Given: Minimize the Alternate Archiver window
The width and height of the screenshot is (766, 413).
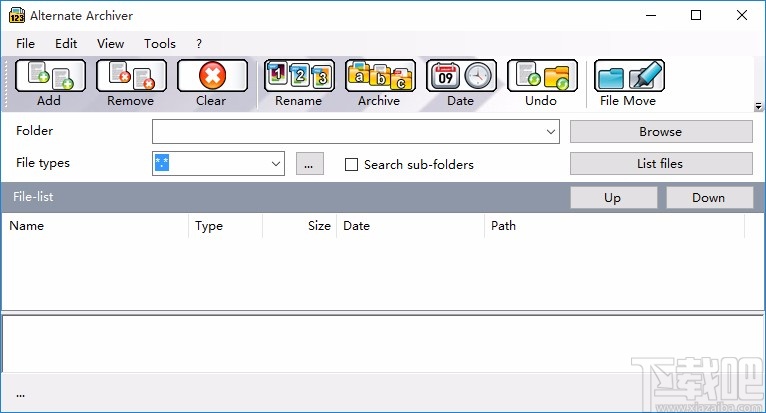Looking at the screenshot, I should click(651, 15).
